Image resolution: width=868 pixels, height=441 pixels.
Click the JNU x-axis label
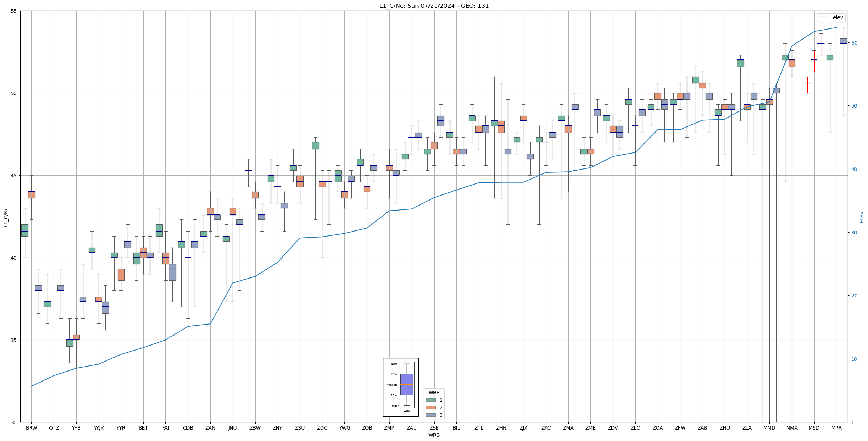[233, 428]
